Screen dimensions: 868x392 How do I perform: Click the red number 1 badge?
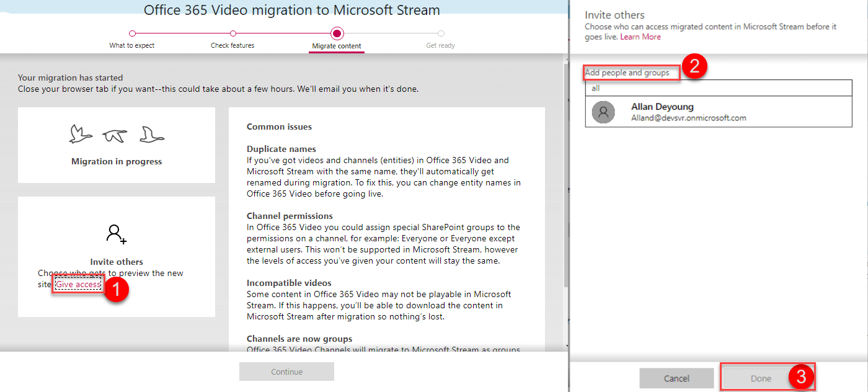coord(116,290)
